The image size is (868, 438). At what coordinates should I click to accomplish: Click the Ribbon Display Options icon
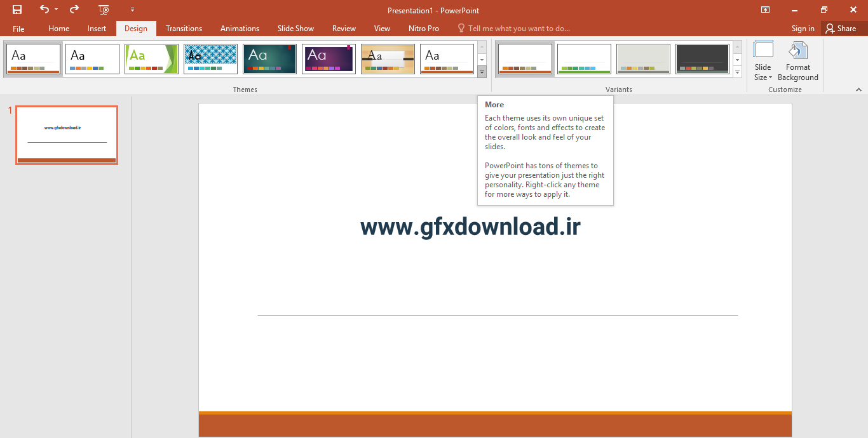click(765, 10)
